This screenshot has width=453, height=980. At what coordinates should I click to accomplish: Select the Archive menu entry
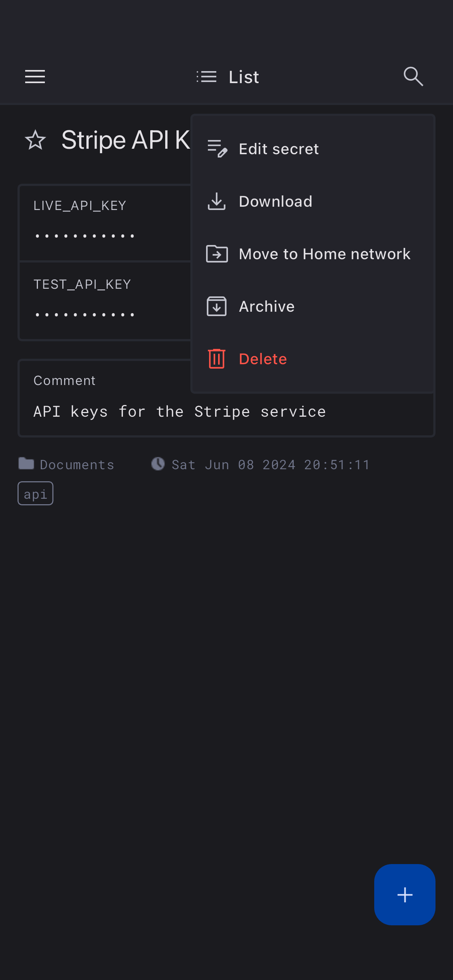coord(267,306)
